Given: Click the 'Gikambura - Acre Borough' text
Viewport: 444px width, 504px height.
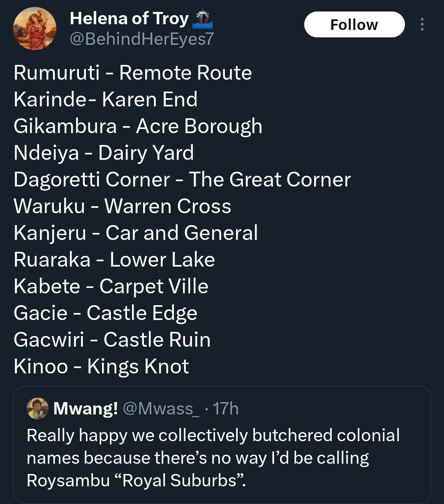Looking at the screenshot, I should click(138, 126).
